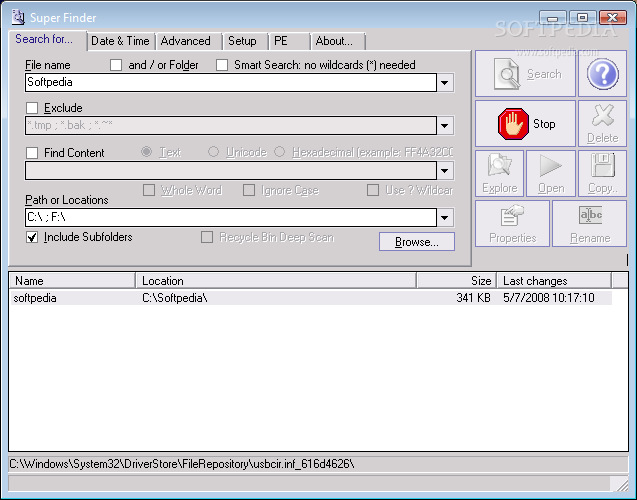Close the Super Finder window
Viewport: 637px width, 500px height.
pyautogui.click(x=613, y=18)
